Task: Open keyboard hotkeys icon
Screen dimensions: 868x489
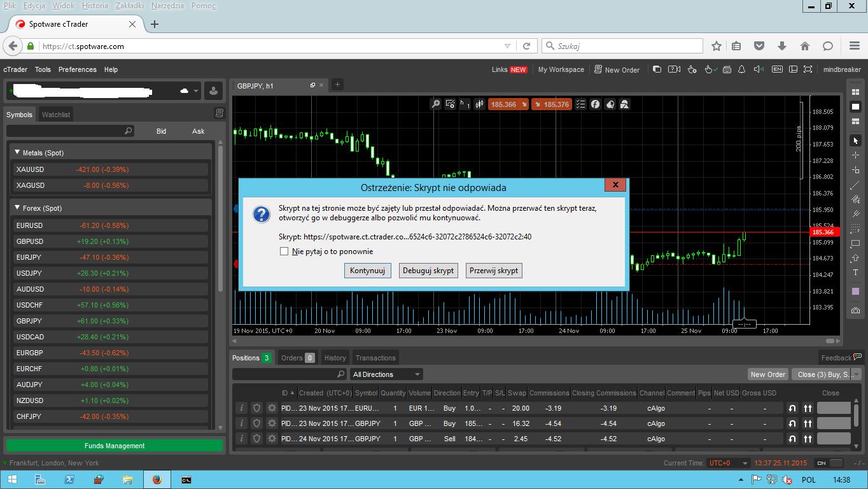Action: pyautogui.click(x=726, y=69)
